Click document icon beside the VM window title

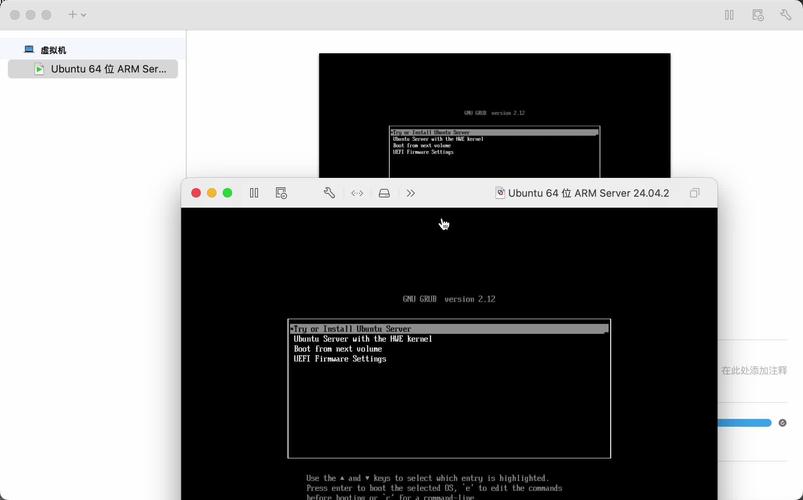click(500, 193)
